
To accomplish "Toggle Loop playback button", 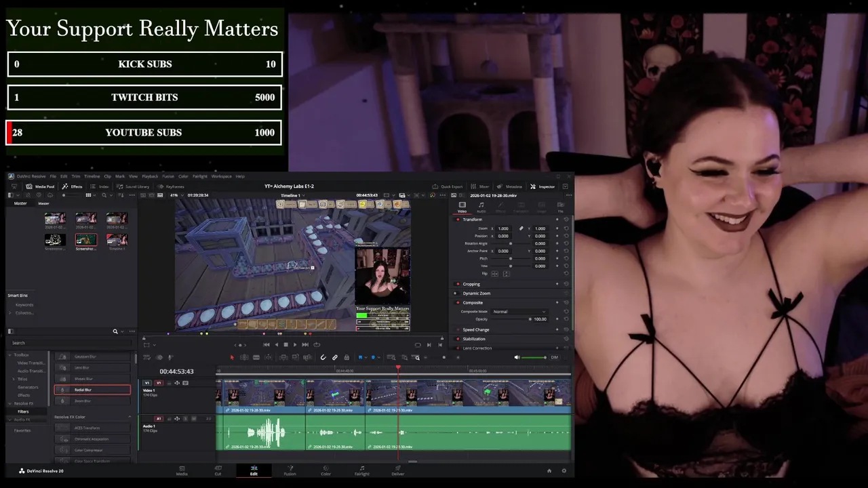I will point(317,344).
